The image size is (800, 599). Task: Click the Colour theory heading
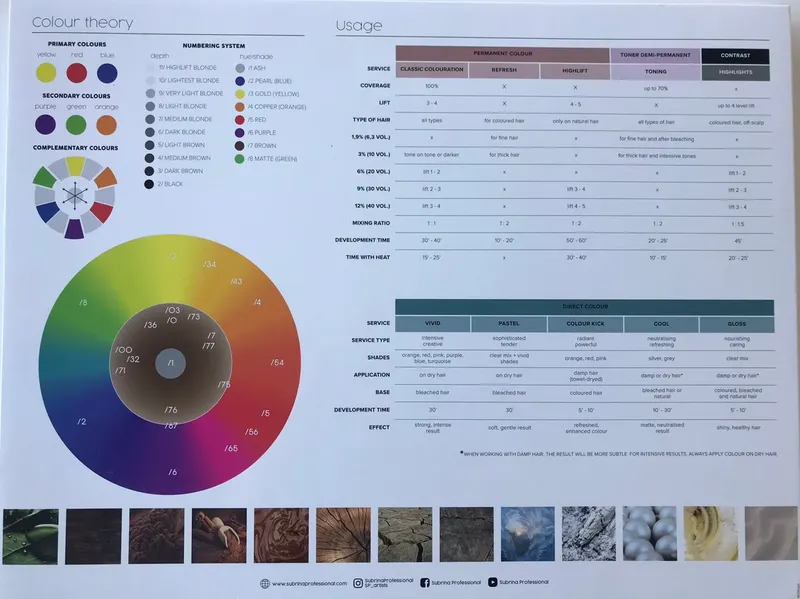point(83,22)
